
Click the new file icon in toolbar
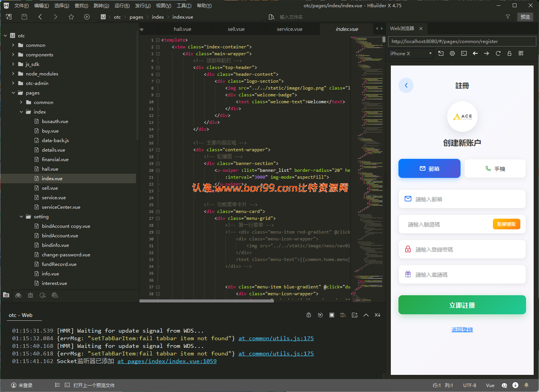point(9,17)
